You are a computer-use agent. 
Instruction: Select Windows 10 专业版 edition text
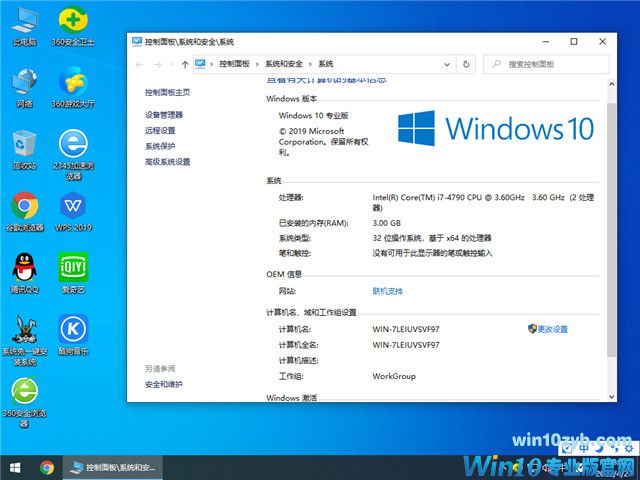[x=313, y=116]
